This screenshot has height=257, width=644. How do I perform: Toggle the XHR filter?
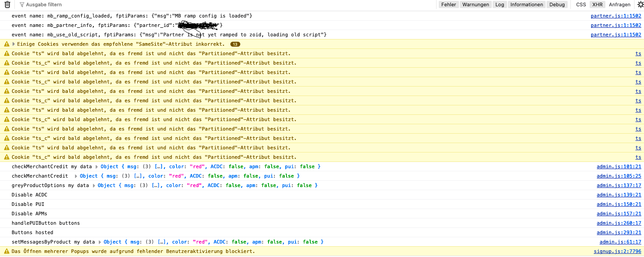point(597,4)
